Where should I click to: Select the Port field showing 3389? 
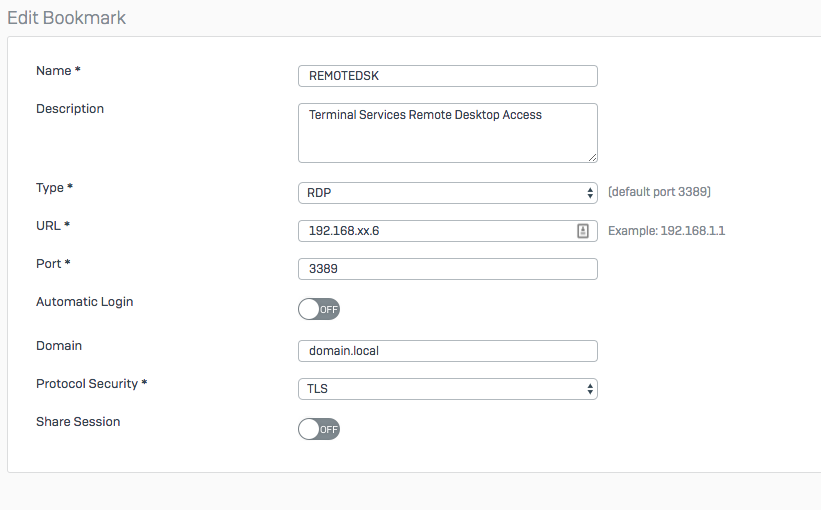tap(447, 269)
